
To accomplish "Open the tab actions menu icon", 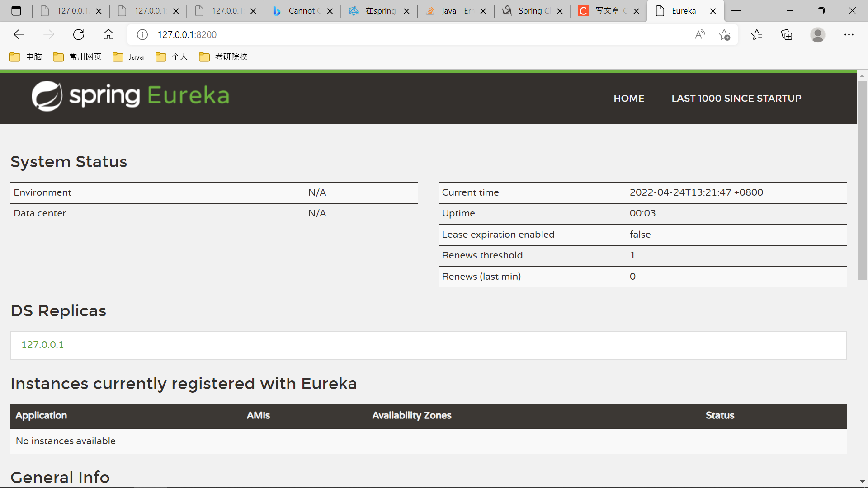I will [x=16, y=11].
